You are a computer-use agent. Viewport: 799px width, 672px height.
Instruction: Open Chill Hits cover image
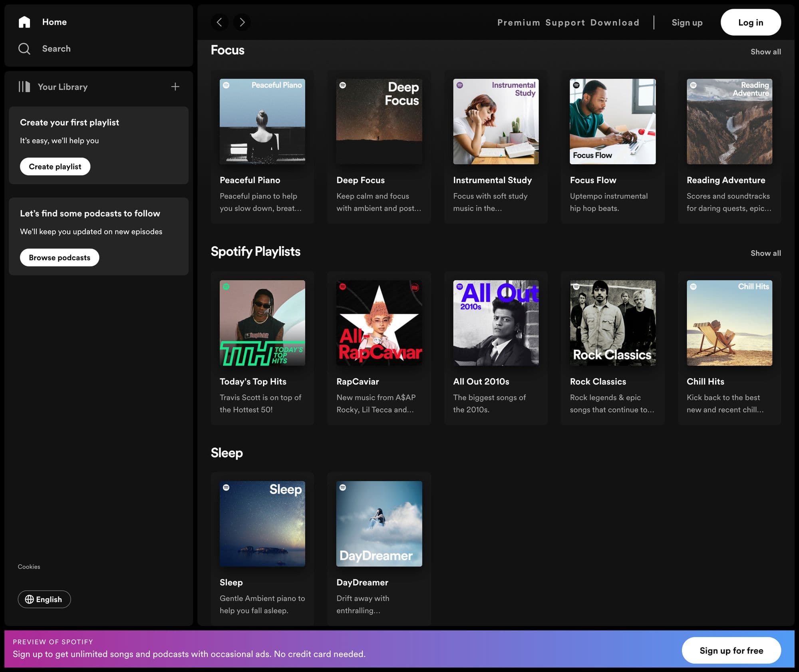point(729,323)
